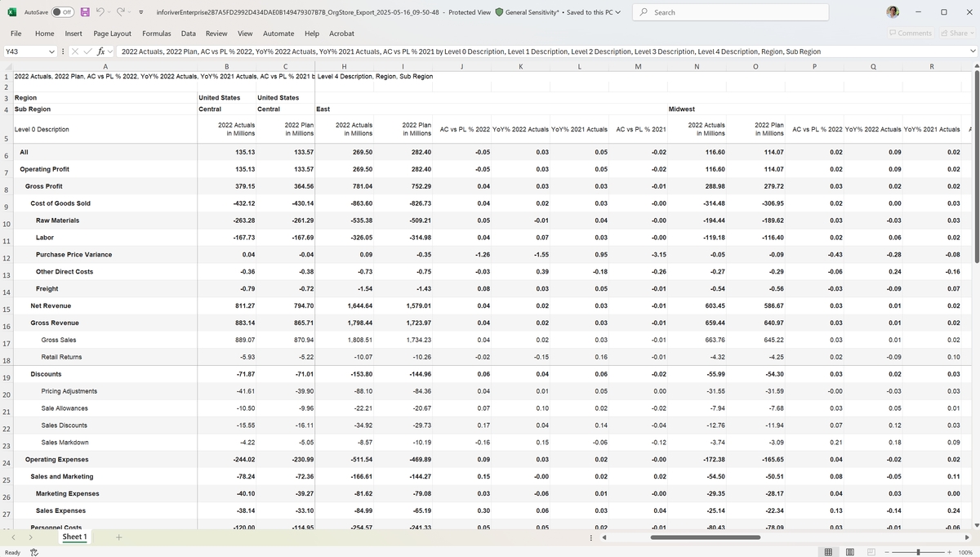Toggle the AutoSave switch
Screen dimensions: 980x557
62,12
